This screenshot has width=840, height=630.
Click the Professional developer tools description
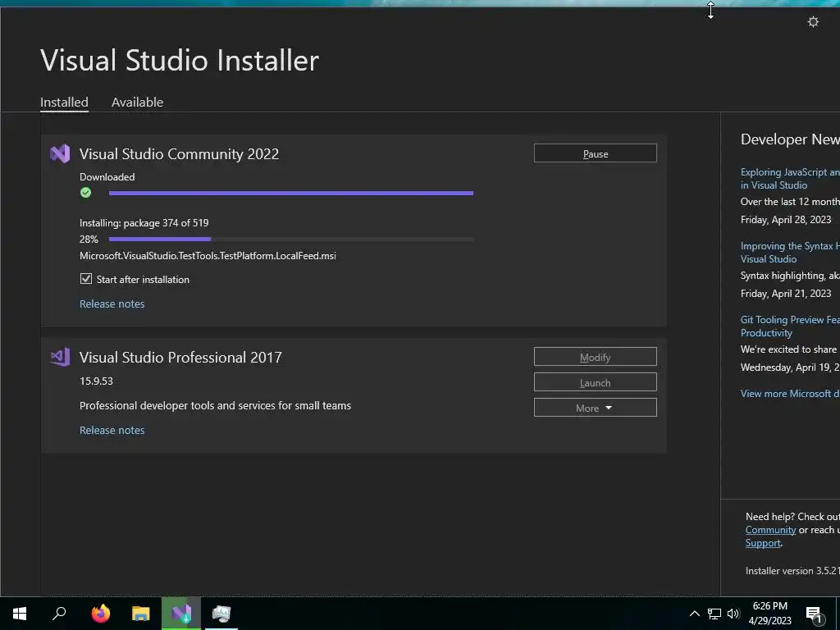pyautogui.click(x=216, y=405)
